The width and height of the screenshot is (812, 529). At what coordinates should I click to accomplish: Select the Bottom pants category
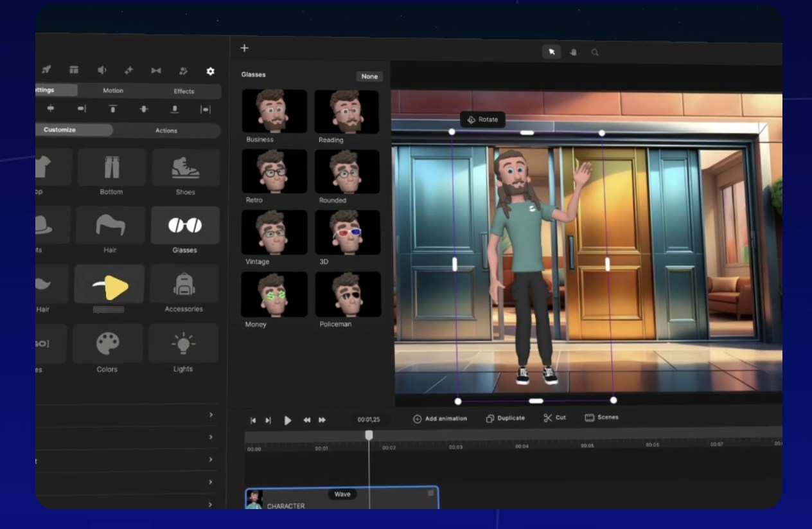click(x=111, y=168)
